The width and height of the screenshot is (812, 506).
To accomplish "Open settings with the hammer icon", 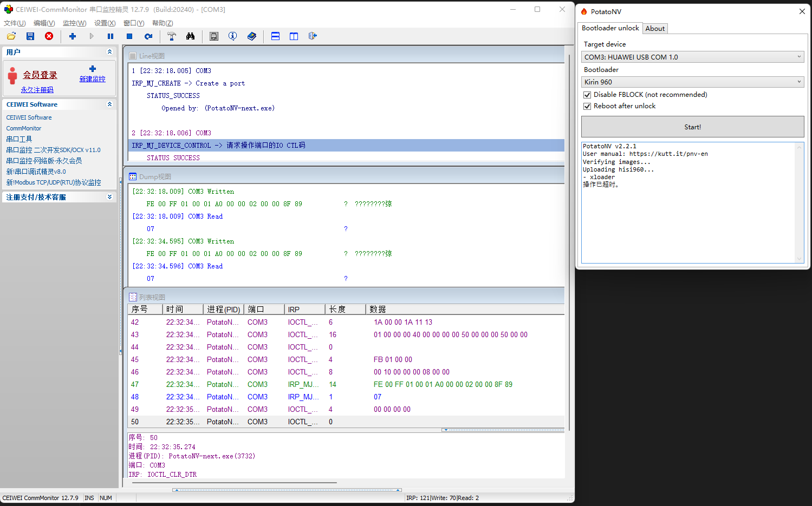I will tap(172, 36).
